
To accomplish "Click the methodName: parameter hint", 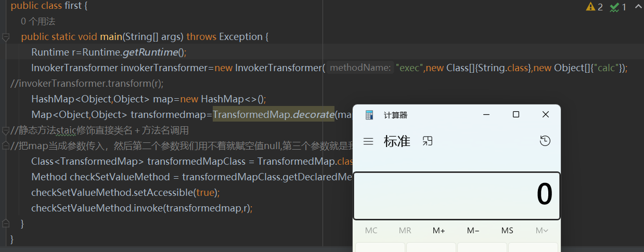I will pyautogui.click(x=360, y=68).
